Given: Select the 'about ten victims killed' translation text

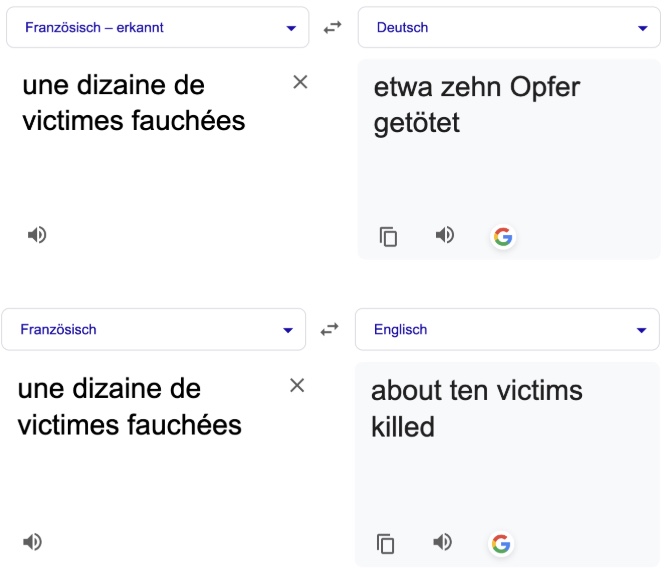Looking at the screenshot, I should (476, 408).
